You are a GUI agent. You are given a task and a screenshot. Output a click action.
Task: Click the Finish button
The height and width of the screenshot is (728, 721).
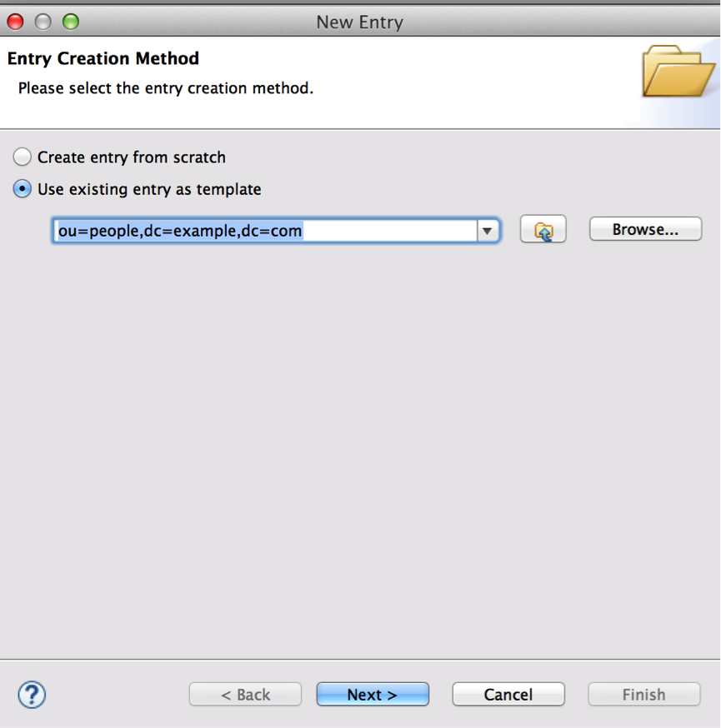pyautogui.click(x=643, y=694)
